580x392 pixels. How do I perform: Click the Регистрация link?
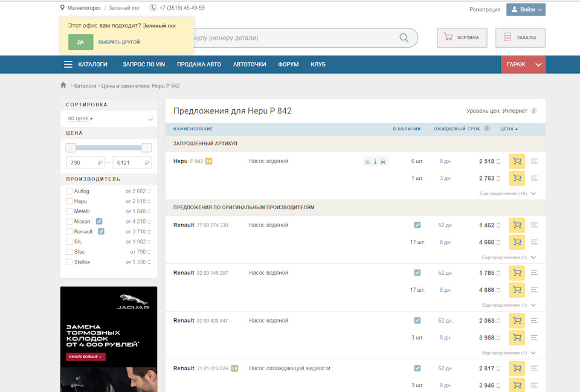(x=485, y=10)
